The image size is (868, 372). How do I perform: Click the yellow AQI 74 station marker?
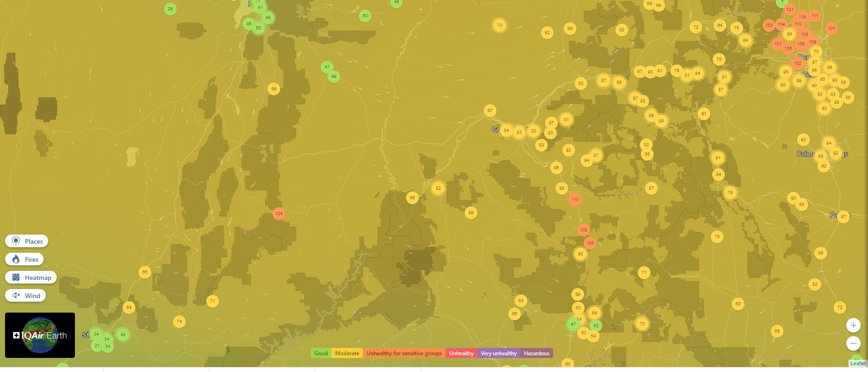tap(179, 322)
